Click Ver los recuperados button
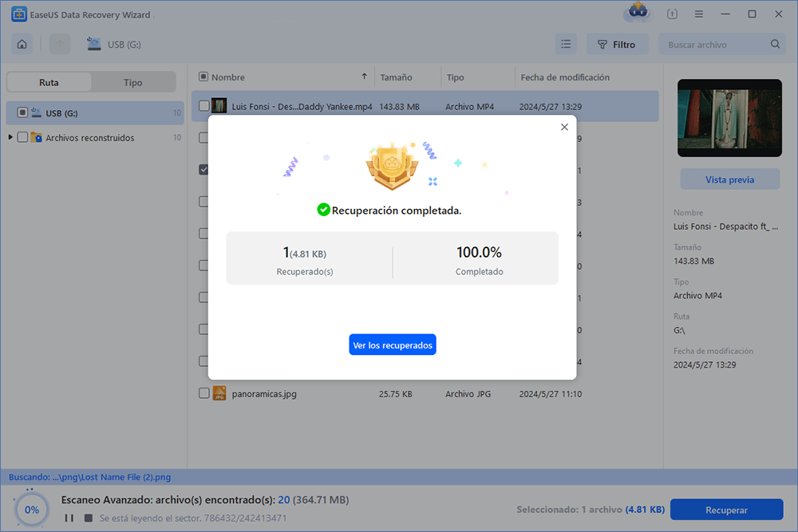This screenshot has height=532, width=798. [x=393, y=345]
